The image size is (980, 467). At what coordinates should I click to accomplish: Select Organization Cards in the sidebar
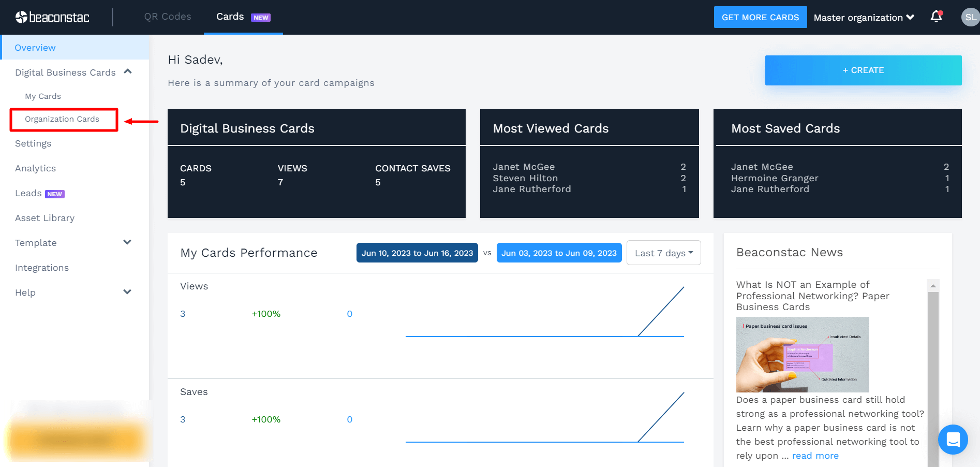[62, 119]
